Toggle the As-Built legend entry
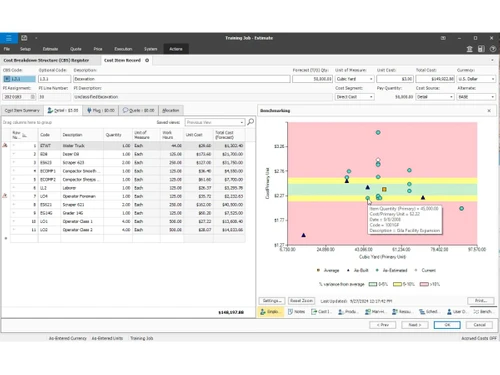 [358, 270]
